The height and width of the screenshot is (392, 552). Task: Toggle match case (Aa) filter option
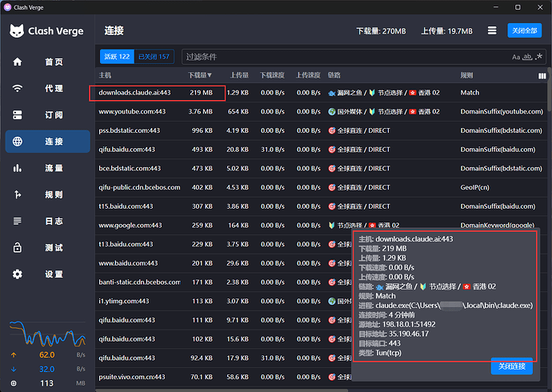[x=516, y=57]
